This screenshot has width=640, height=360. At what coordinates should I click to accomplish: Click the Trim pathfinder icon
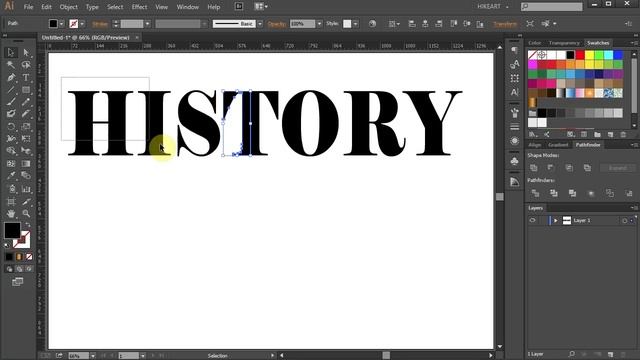pyautogui.click(x=554, y=193)
